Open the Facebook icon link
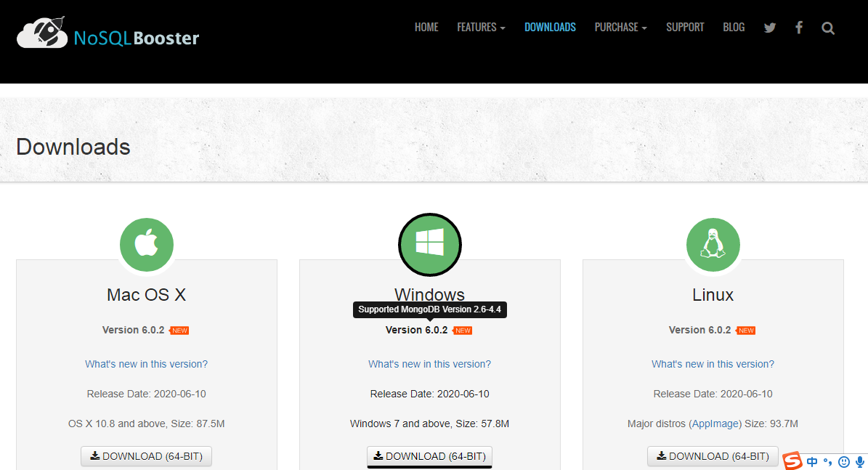This screenshot has height=470, width=868. tap(799, 28)
